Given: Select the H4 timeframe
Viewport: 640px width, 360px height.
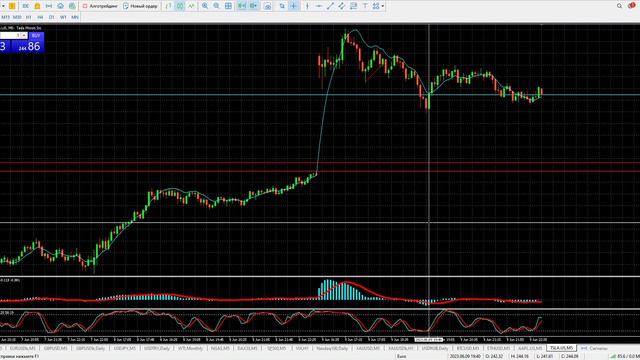Looking at the screenshot, I should click(x=40, y=17).
